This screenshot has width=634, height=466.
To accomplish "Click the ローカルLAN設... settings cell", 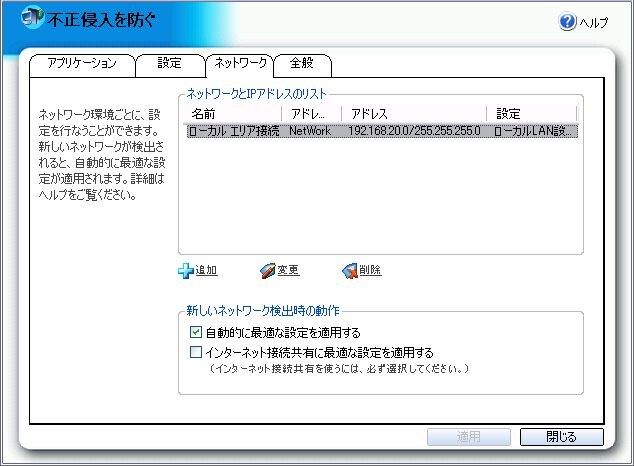I will coord(533,131).
